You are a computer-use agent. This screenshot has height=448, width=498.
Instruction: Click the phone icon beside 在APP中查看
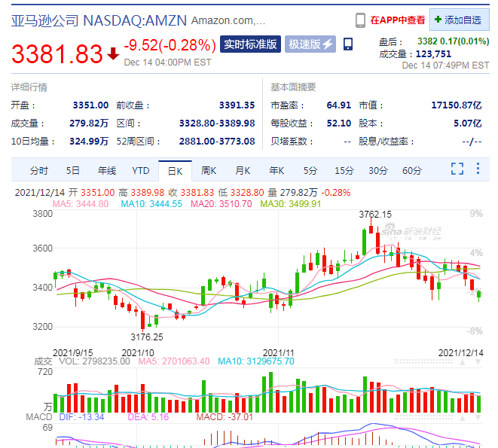[x=360, y=20]
